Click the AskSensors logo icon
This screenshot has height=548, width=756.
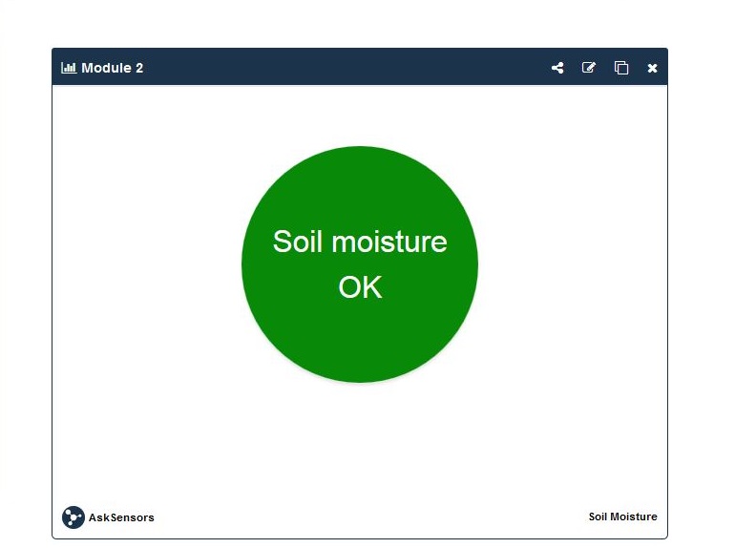click(73, 517)
